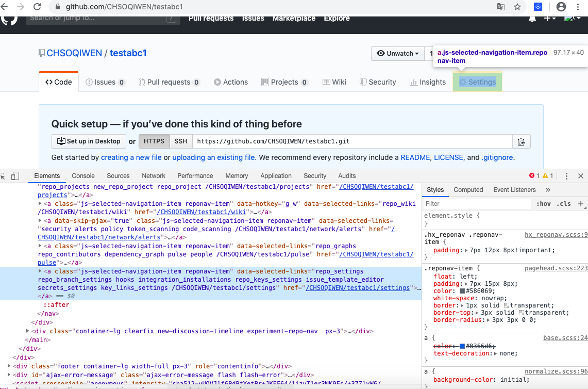The height and width of the screenshot is (389, 588).
Task: Close the DevTools panel
Action: click(580, 176)
